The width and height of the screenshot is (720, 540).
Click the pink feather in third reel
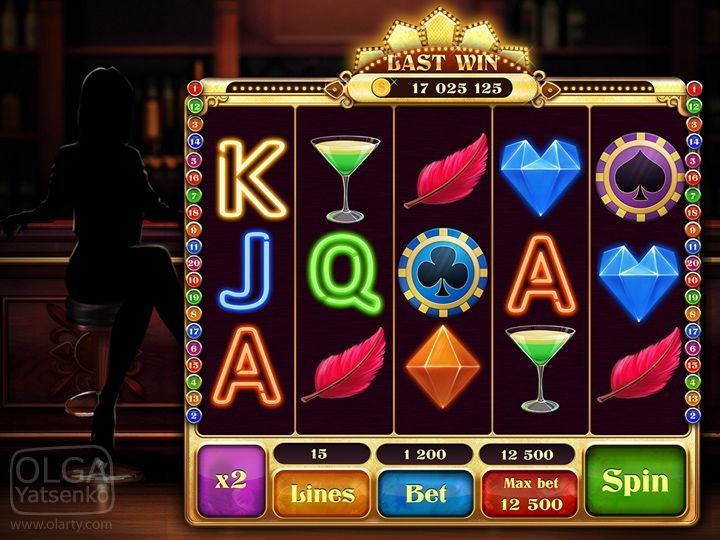pos(446,171)
